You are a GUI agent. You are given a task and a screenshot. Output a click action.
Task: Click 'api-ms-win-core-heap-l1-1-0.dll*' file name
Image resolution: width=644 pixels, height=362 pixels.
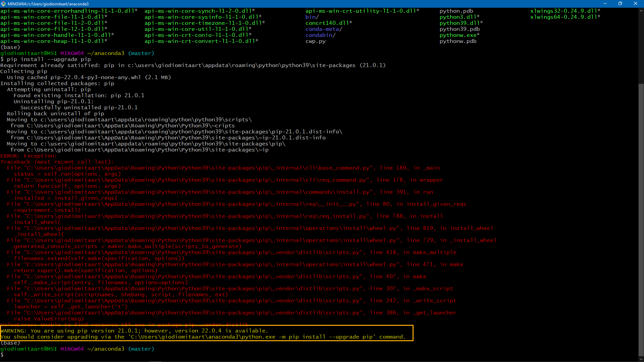[54, 41]
